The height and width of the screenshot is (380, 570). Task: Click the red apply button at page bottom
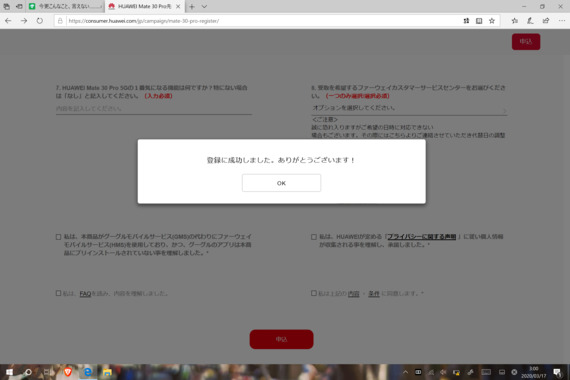tap(281, 339)
